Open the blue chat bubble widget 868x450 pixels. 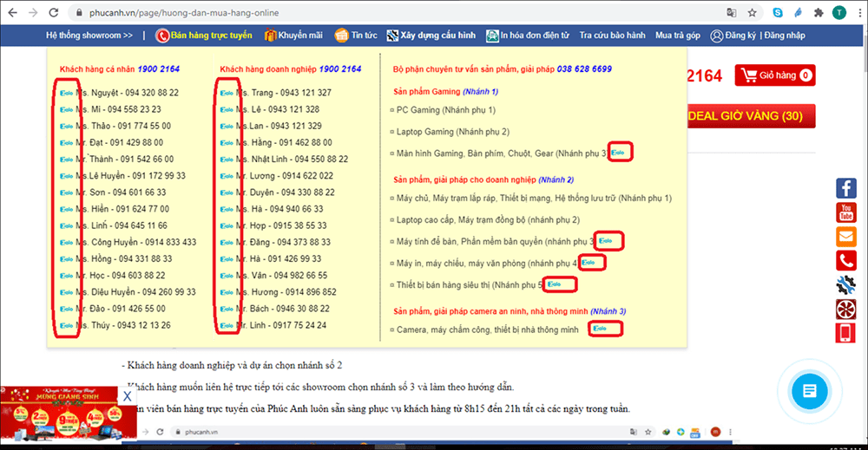point(809,391)
